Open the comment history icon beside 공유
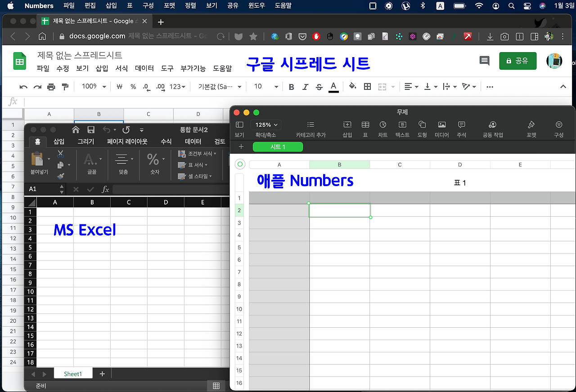The image size is (576, 392). pos(484,61)
